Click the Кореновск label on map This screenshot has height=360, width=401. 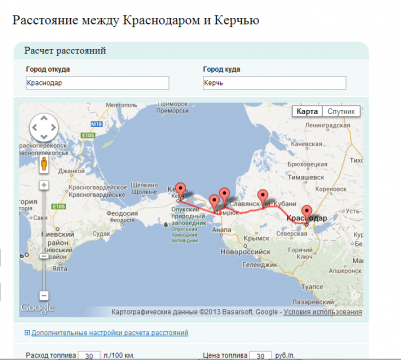(x=331, y=189)
